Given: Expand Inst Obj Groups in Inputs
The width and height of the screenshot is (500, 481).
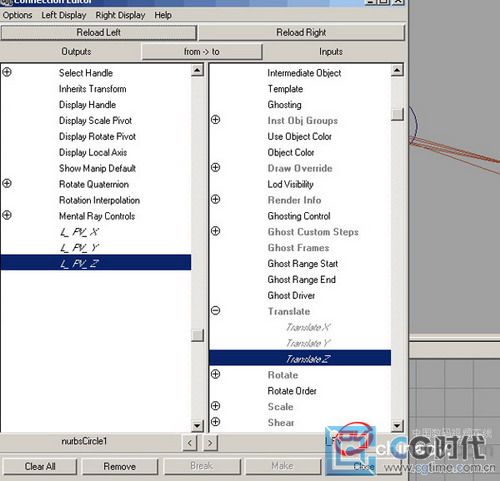Looking at the screenshot, I should [216, 119].
